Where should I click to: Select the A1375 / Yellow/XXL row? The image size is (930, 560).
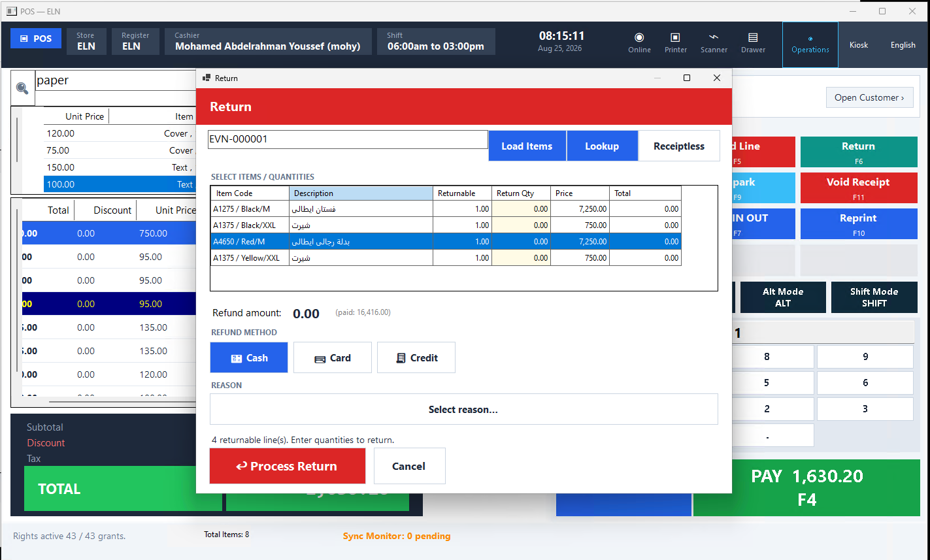[x=446, y=257]
